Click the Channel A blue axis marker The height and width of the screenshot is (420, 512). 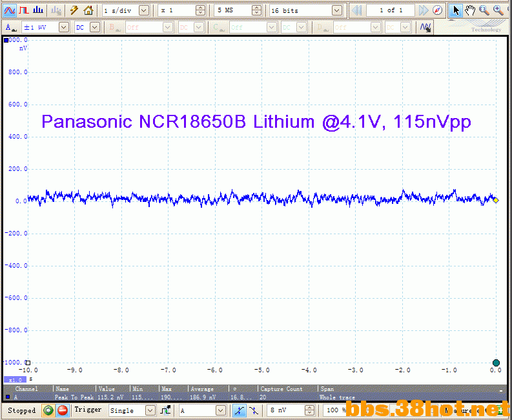pyautogui.click(x=6, y=41)
